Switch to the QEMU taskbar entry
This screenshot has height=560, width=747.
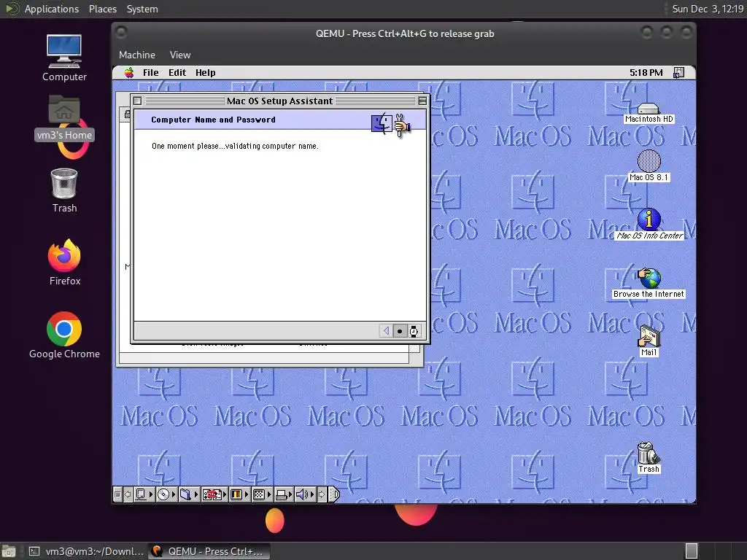pos(209,551)
